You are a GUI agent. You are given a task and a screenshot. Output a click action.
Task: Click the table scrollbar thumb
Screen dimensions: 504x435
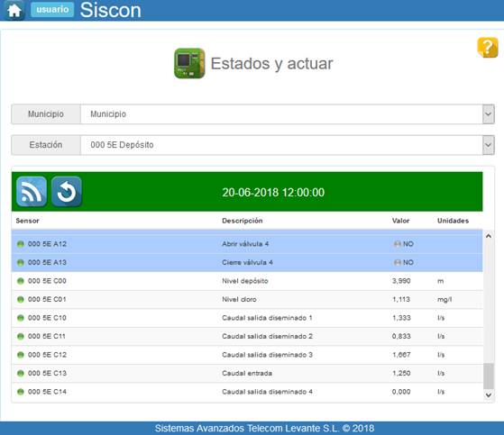point(489,376)
